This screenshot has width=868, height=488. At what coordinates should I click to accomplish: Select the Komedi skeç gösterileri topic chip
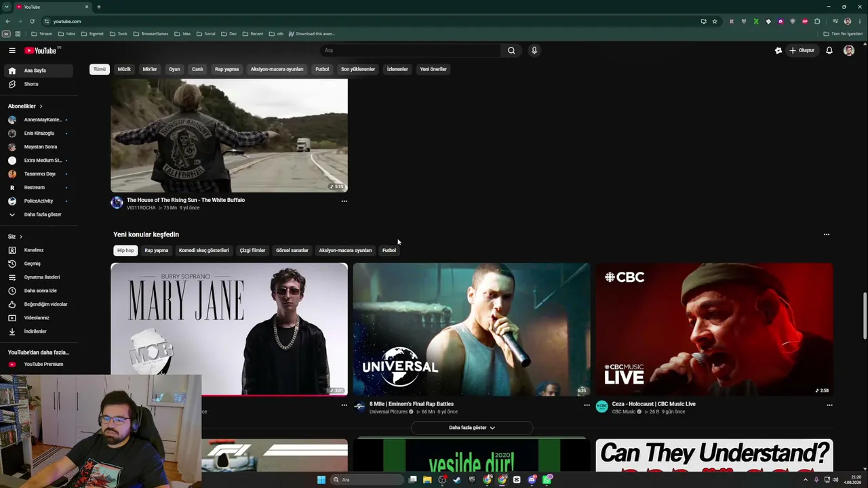click(203, 251)
